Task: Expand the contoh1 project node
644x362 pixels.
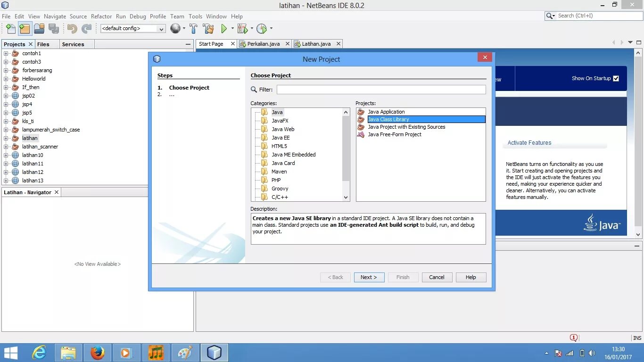Action: (x=6, y=53)
